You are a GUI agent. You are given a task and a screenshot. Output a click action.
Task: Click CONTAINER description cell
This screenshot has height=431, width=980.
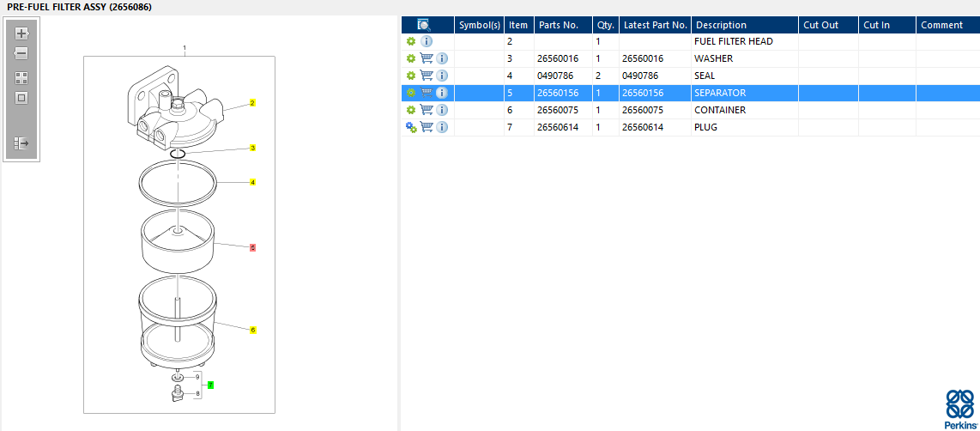[745, 110]
